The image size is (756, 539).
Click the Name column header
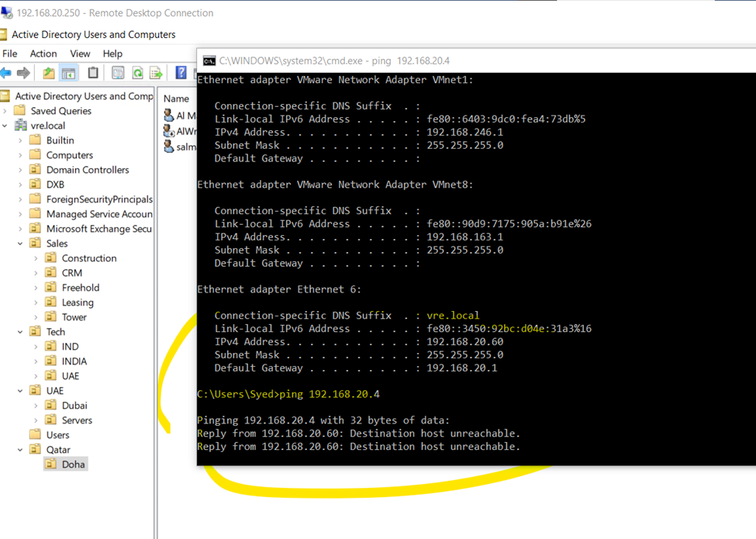coord(177,98)
